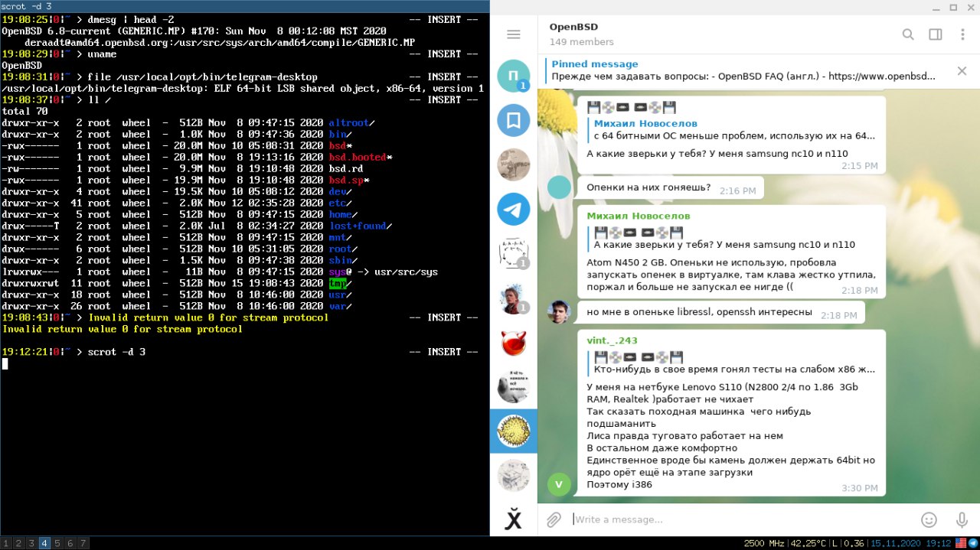Jump to quoted reply 'Кто-нибудь в свое время'
The image size is (980, 550).
tap(734, 363)
